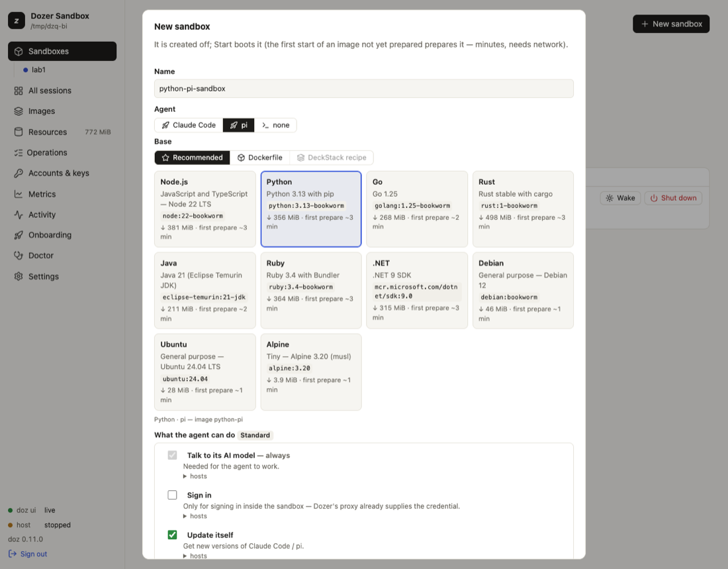Open the Activity pulse icon

tap(19, 215)
